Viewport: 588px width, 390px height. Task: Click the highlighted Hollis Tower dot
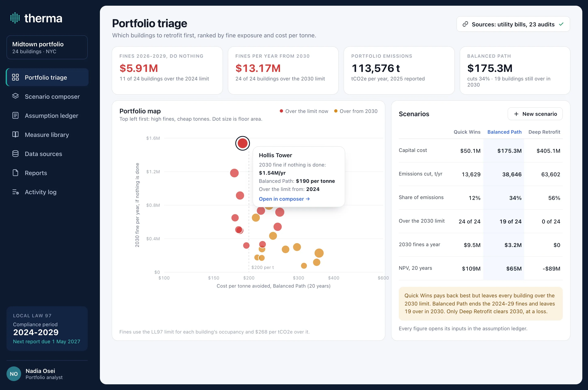click(242, 143)
